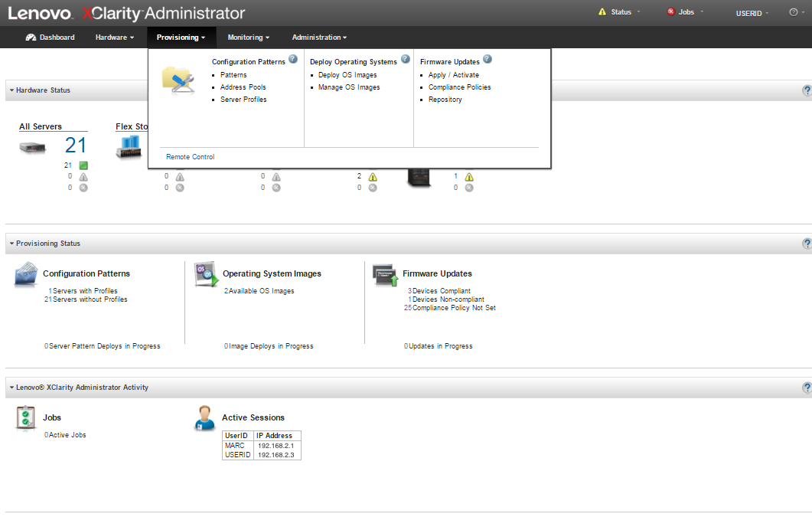This screenshot has width=812, height=517.
Task: Click the Operating System Images icon
Action: point(207,274)
